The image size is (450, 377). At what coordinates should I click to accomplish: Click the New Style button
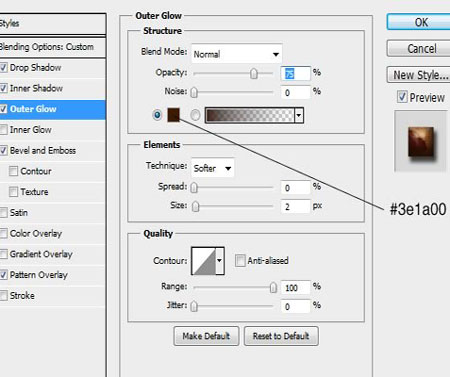(419, 75)
